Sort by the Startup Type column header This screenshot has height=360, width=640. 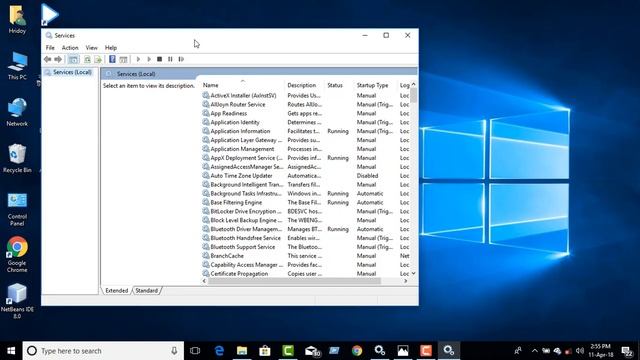[x=372, y=85]
